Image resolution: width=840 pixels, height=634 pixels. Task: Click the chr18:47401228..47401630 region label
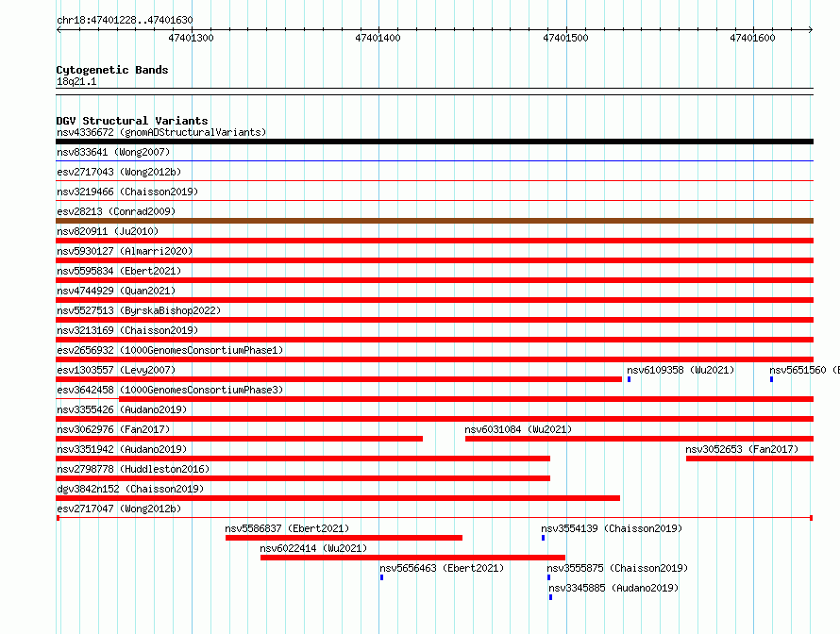click(x=125, y=20)
